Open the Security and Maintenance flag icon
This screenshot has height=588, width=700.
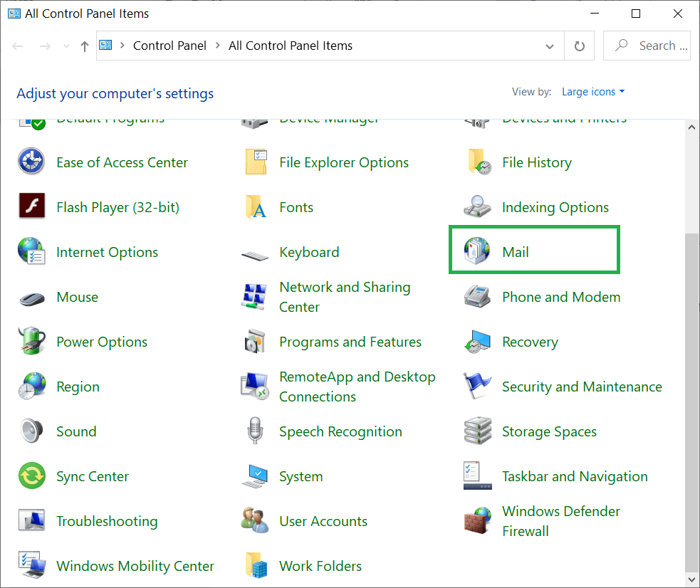coord(477,386)
